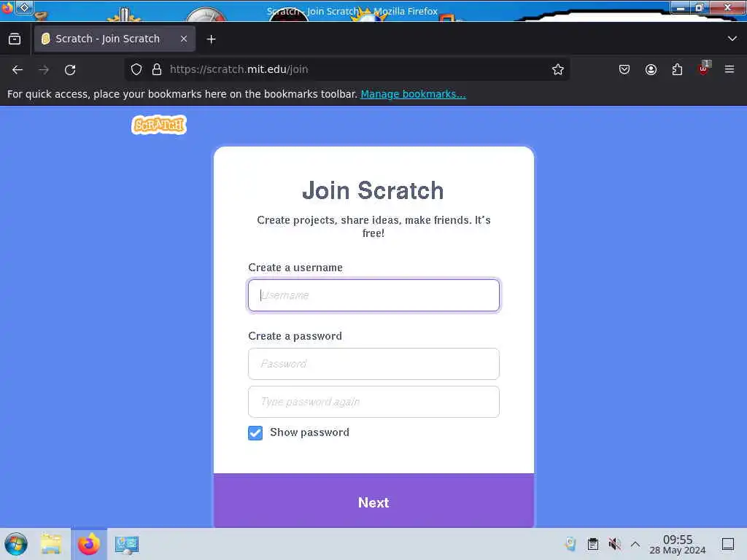This screenshot has height=560, width=747.
Task: Open the Manage bookmarks link
Action: pos(413,94)
